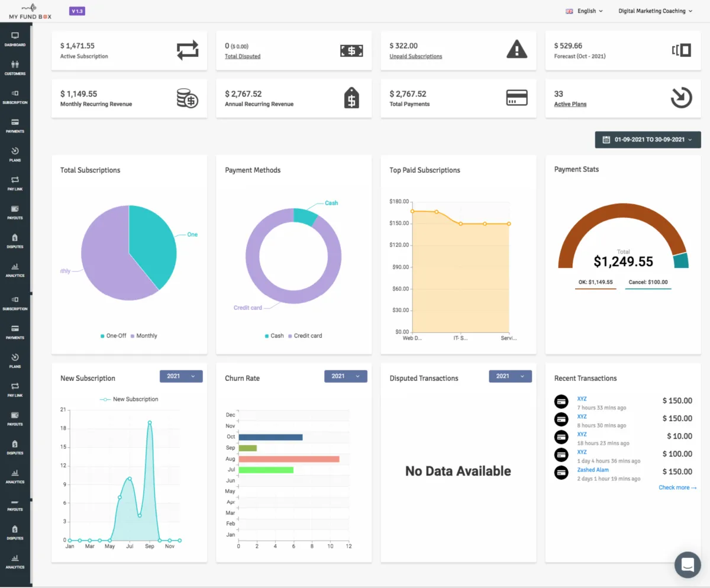Viewport: 710px width, 588px height.
Task: Click the blue Oct bar in Churn Rate
Action: (270, 437)
